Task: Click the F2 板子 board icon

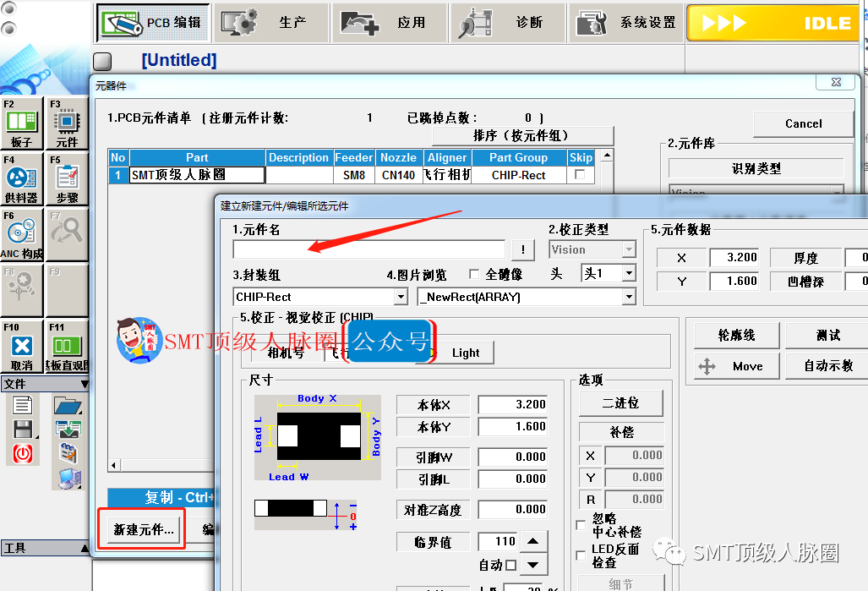Action: (21, 123)
